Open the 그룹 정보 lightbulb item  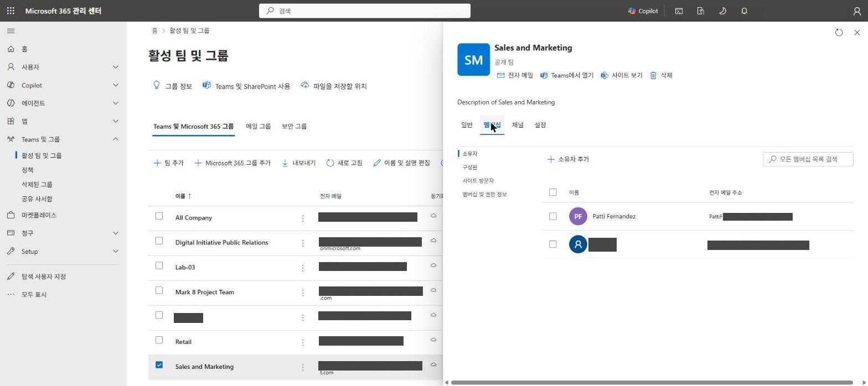click(172, 86)
